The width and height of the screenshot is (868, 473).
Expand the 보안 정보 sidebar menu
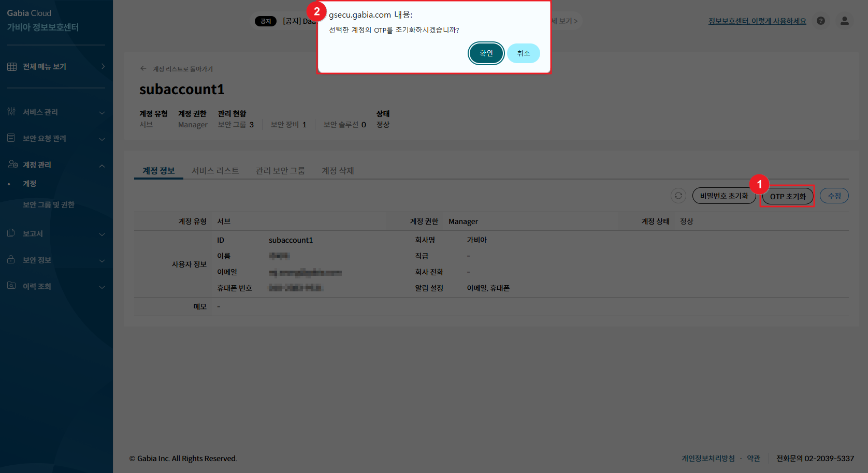(102, 260)
